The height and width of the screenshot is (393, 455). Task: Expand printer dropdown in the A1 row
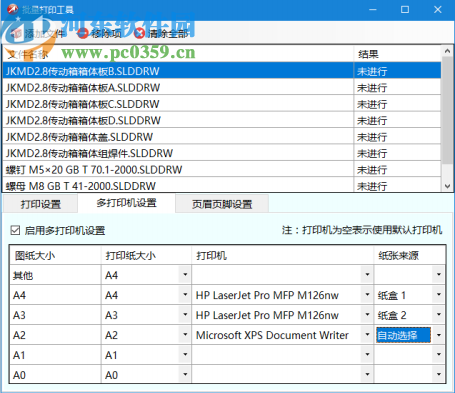tap(367, 354)
